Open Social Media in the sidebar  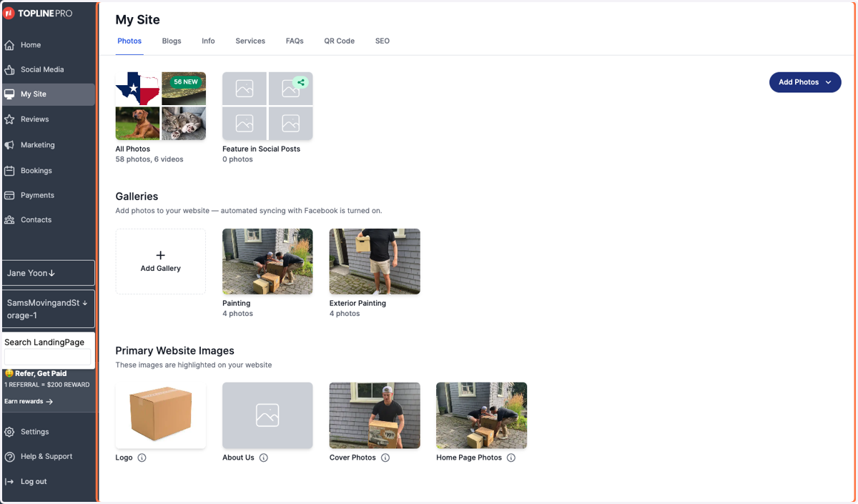click(49, 70)
